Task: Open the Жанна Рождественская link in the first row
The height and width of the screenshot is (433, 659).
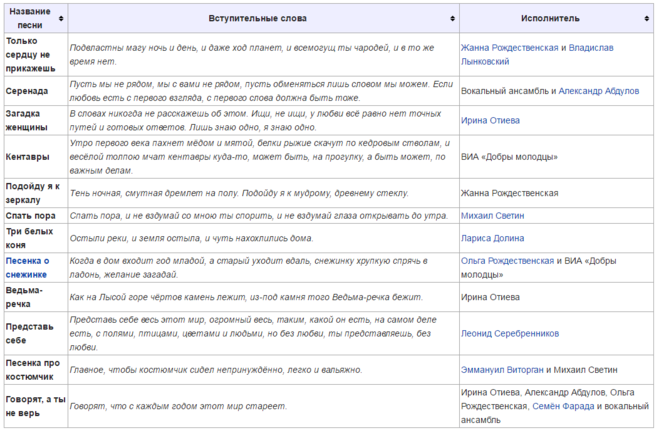Action: (x=508, y=47)
